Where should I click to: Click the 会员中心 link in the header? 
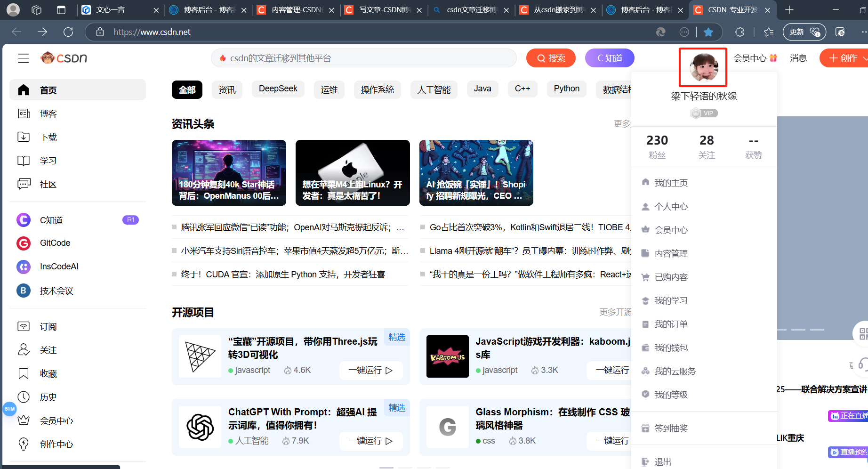[755, 58]
